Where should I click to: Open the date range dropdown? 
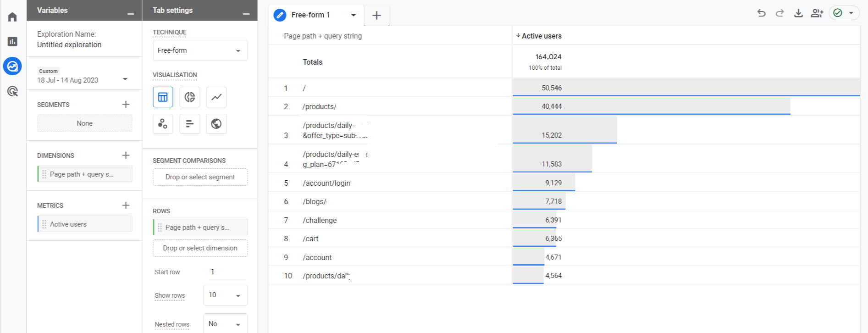pyautogui.click(x=125, y=79)
